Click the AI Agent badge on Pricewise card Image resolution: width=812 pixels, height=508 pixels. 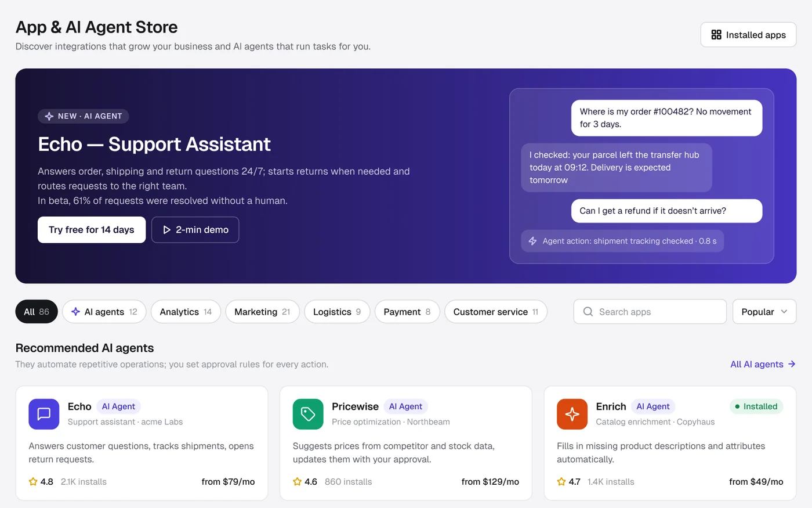click(x=405, y=406)
